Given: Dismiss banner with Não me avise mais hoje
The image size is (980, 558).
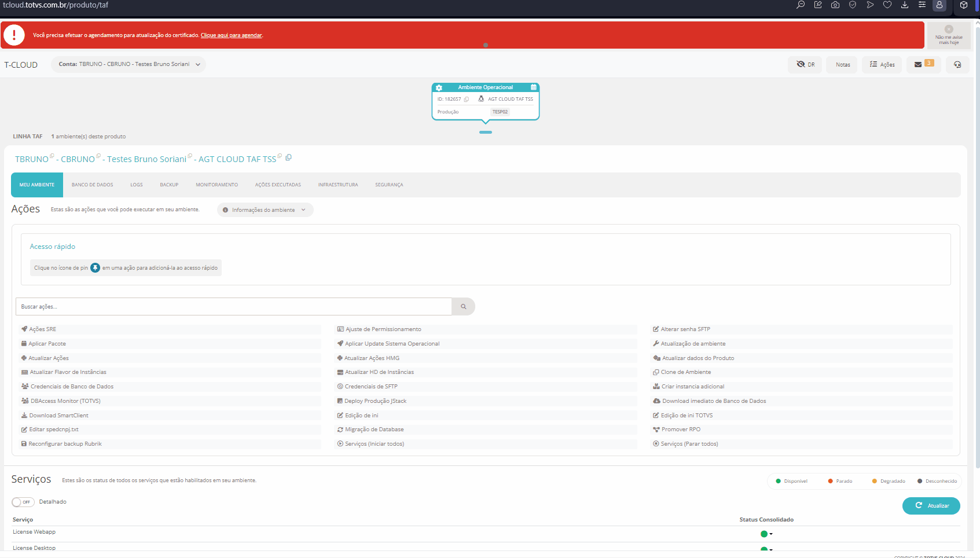Looking at the screenshot, I should tap(949, 35).
